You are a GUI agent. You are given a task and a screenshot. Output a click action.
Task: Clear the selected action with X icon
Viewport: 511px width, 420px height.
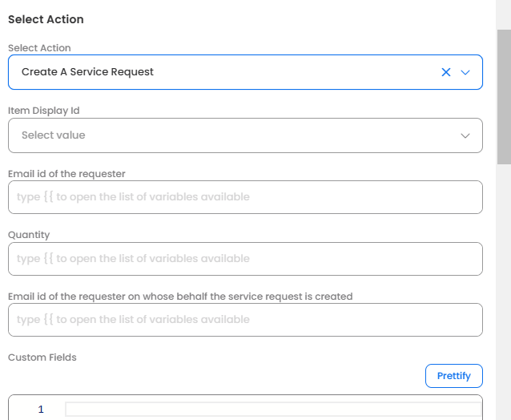coord(446,72)
